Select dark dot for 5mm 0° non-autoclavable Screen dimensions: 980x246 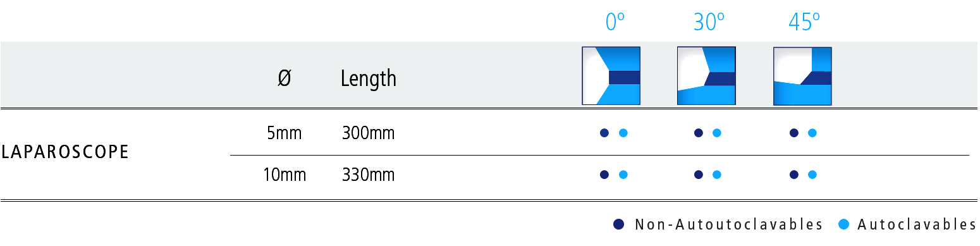click(x=604, y=133)
